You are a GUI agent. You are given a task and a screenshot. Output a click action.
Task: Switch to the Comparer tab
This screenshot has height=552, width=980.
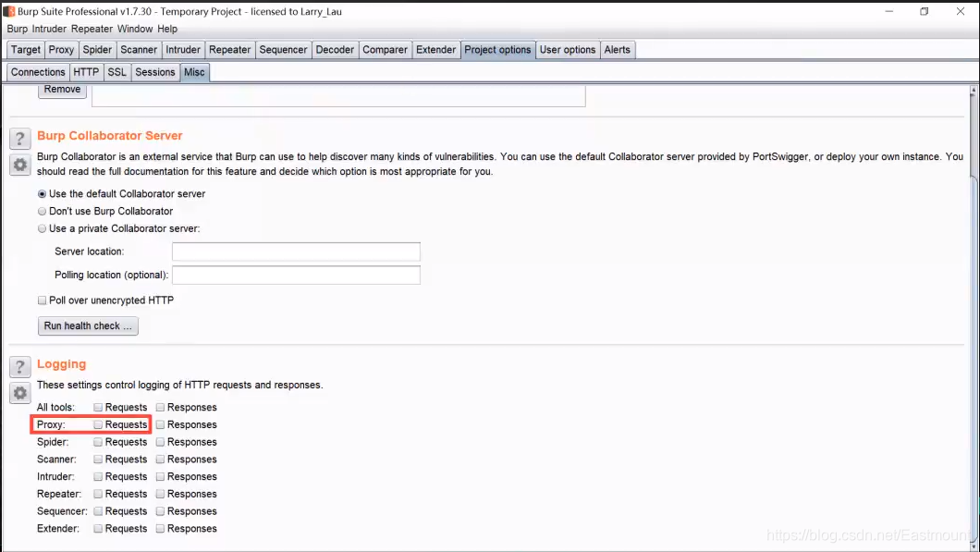385,50
